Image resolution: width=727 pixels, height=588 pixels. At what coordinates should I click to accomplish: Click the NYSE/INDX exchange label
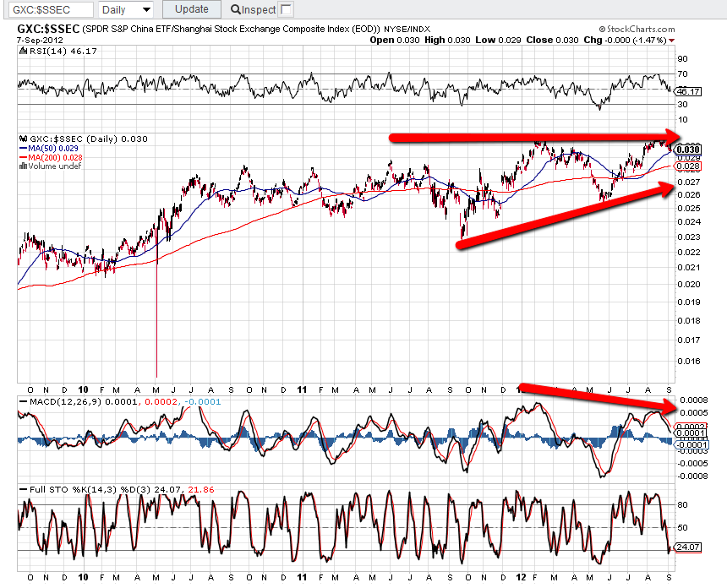[x=407, y=30]
